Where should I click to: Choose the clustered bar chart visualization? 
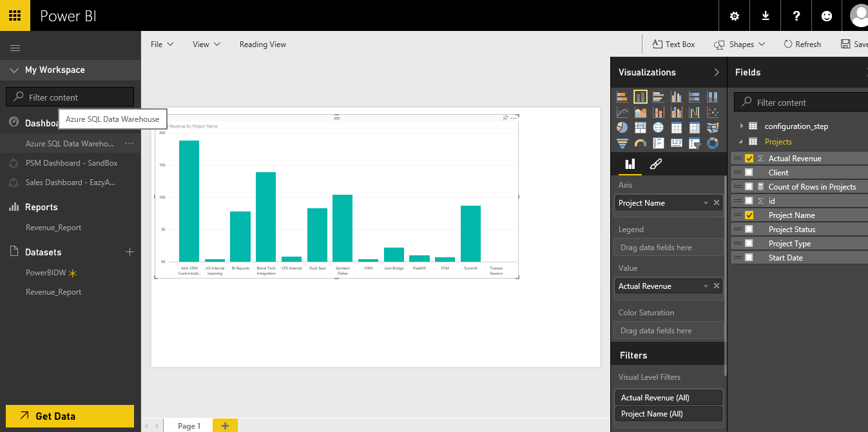pyautogui.click(x=658, y=97)
